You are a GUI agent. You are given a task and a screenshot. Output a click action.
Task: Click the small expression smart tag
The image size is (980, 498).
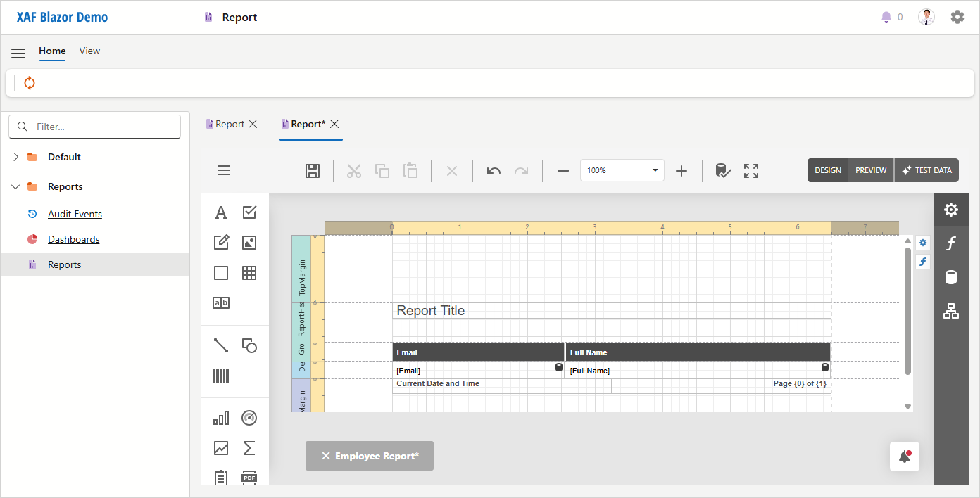point(923,262)
